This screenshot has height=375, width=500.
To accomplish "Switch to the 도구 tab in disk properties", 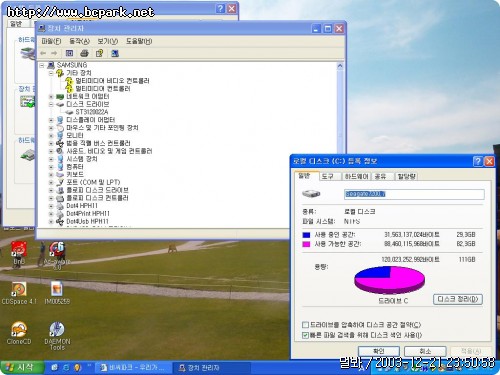I will pyautogui.click(x=328, y=176).
